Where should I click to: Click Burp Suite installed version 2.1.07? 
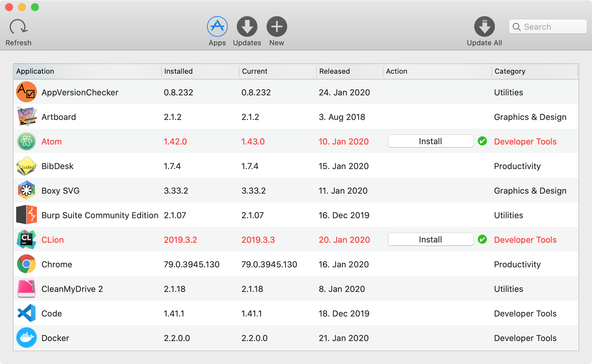pos(175,215)
